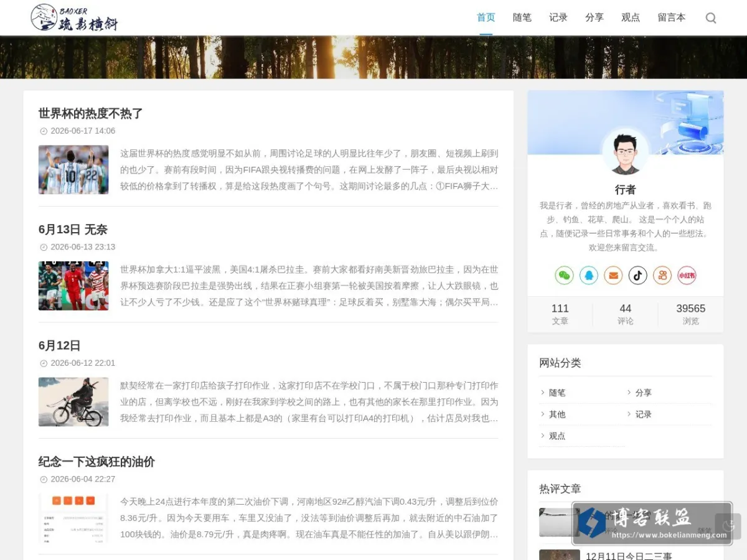Open the 观点 category in 网站分类
This screenshot has width=747, height=560.
tap(557, 436)
